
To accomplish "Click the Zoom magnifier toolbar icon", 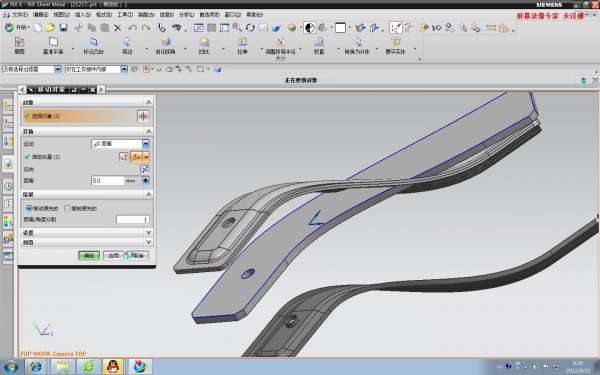I will tap(237, 28).
